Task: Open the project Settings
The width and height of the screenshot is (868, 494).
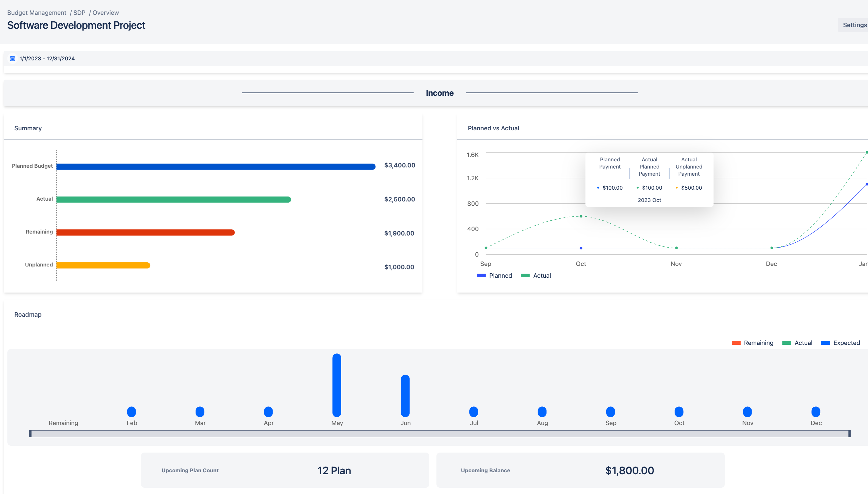Action: [x=855, y=25]
